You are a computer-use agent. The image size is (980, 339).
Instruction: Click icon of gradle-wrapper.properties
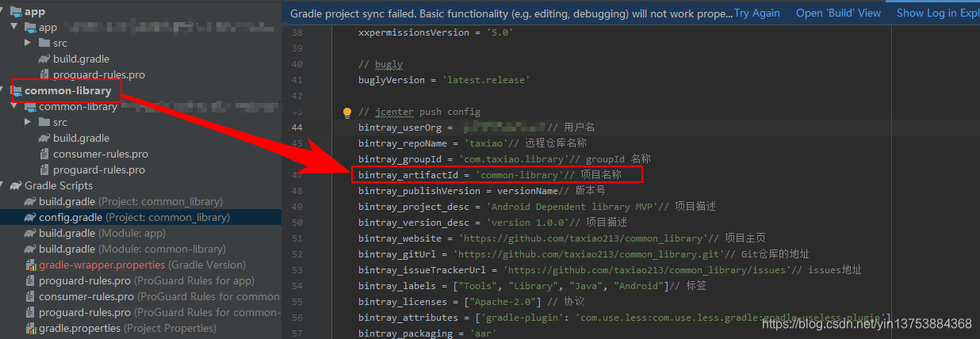[31, 265]
